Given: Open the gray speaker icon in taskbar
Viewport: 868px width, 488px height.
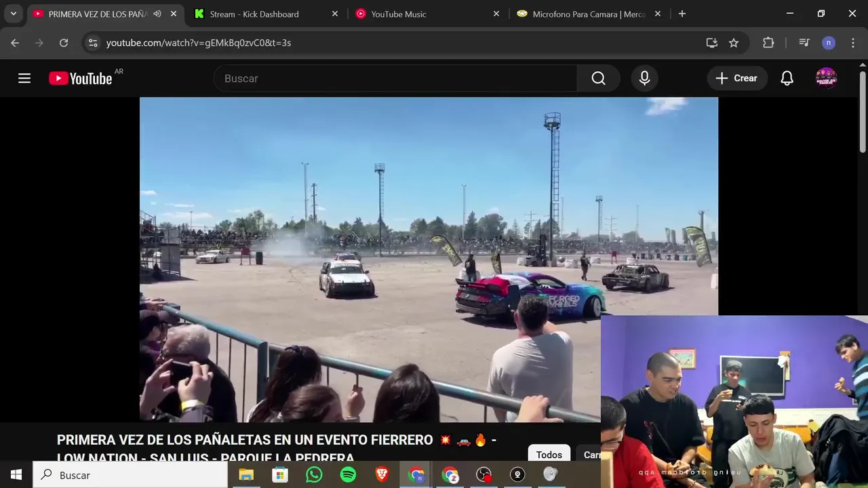Looking at the screenshot, I should [x=550, y=475].
